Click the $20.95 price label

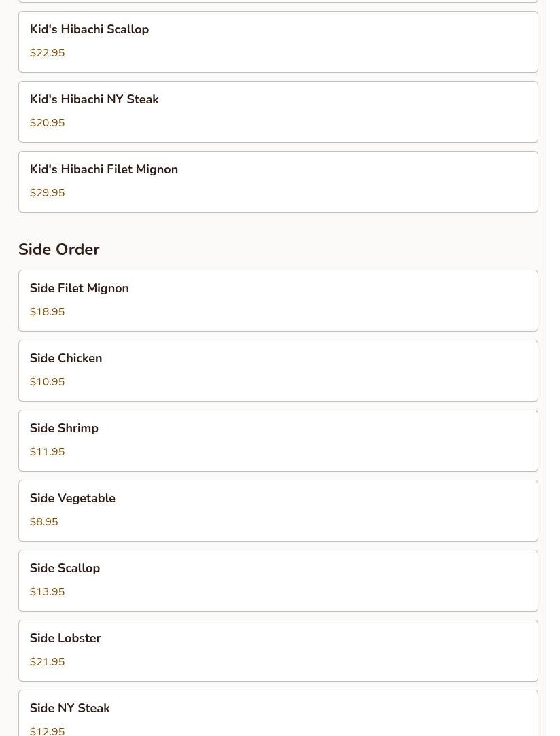pyautogui.click(x=48, y=123)
